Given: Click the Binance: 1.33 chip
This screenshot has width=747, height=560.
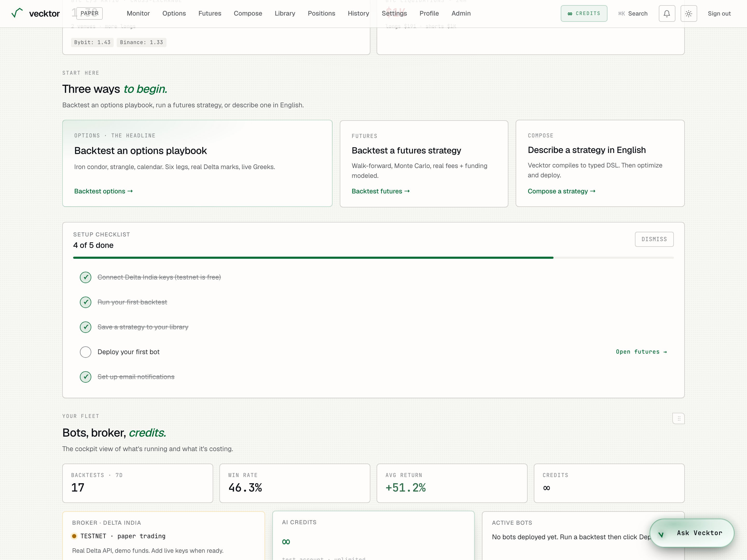Looking at the screenshot, I should pyautogui.click(x=142, y=42).
